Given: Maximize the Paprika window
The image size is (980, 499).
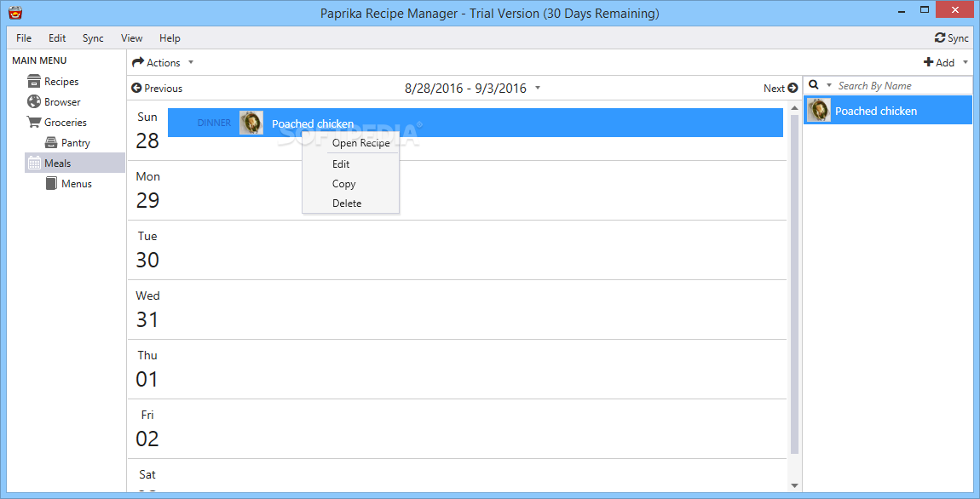Looking at the screenshot, I should click(x=925, y=11).
